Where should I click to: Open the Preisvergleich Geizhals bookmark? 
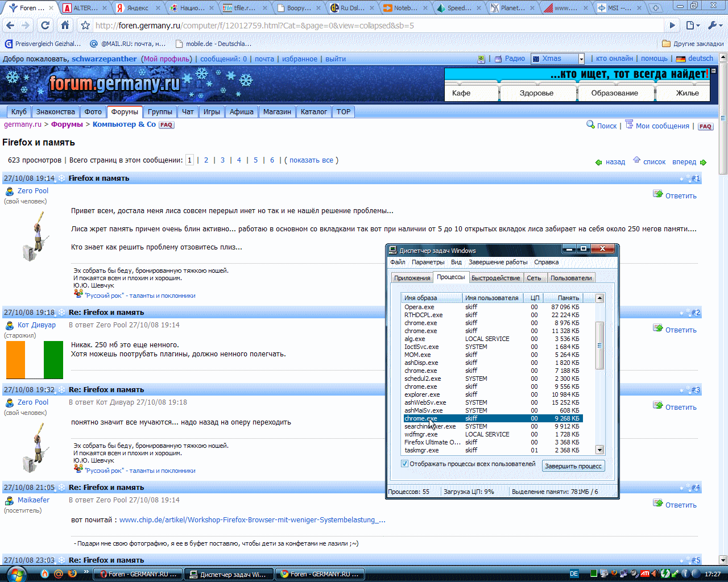coord(43,44)
